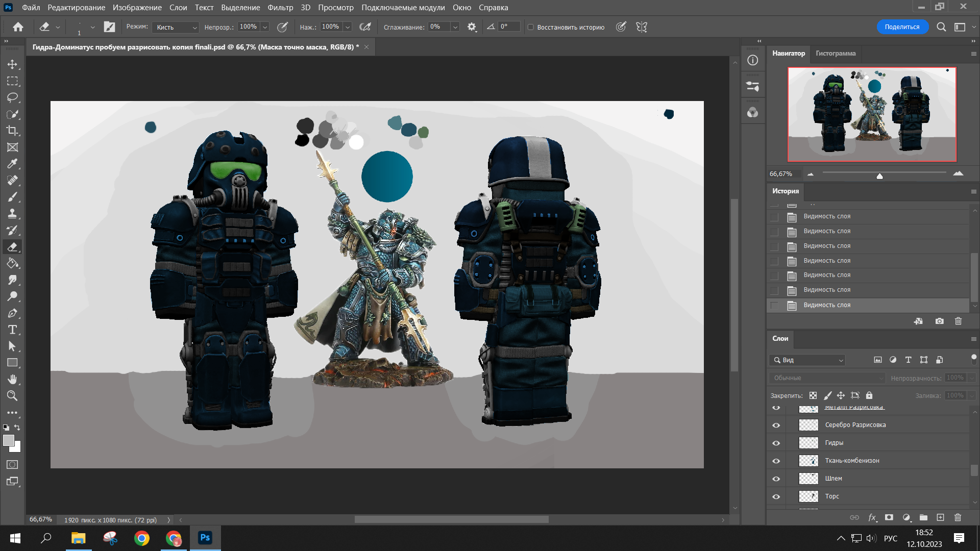The image size is (980, 551).
Task: Select the Horizontal Type tool
Action: pyautogui.click(x=12, y=330)
